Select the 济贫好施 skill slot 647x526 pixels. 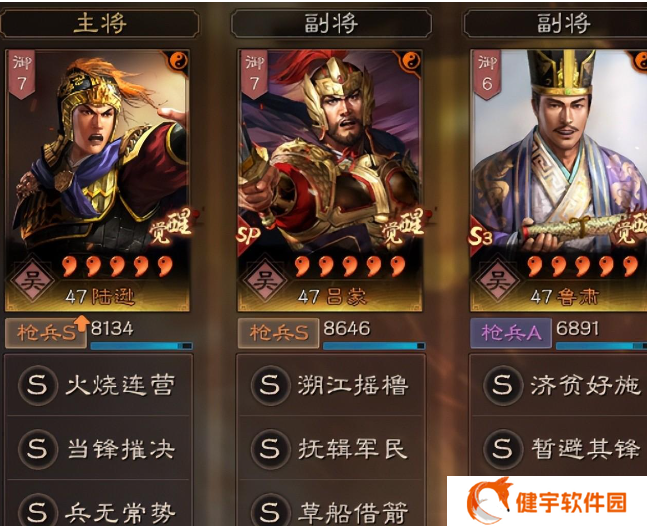560,385
